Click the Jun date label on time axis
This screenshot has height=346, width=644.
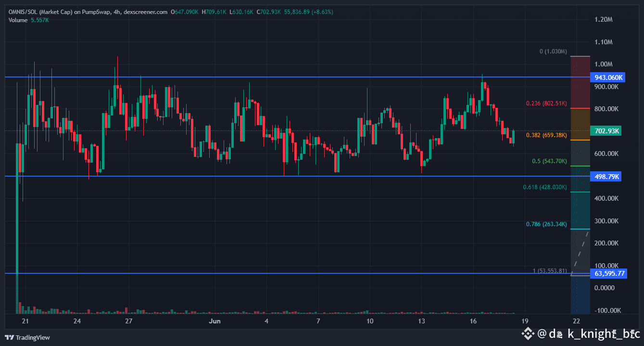(215, 321)
